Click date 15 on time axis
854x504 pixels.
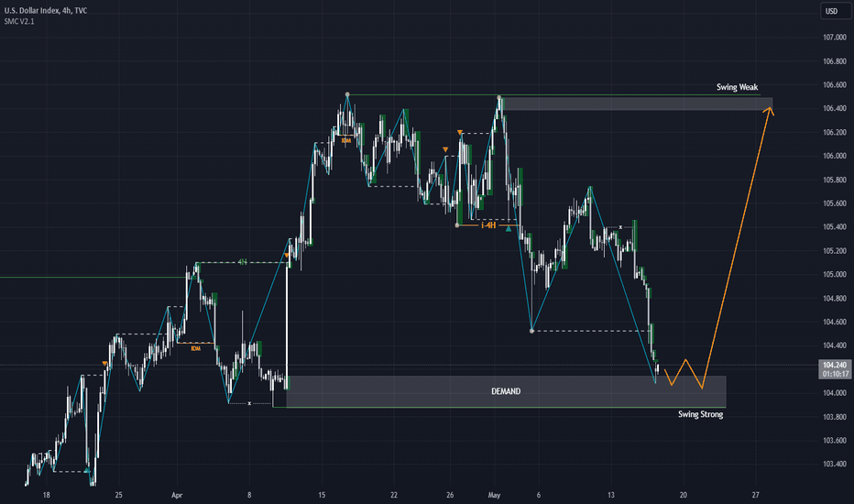(x=322, y=495)
